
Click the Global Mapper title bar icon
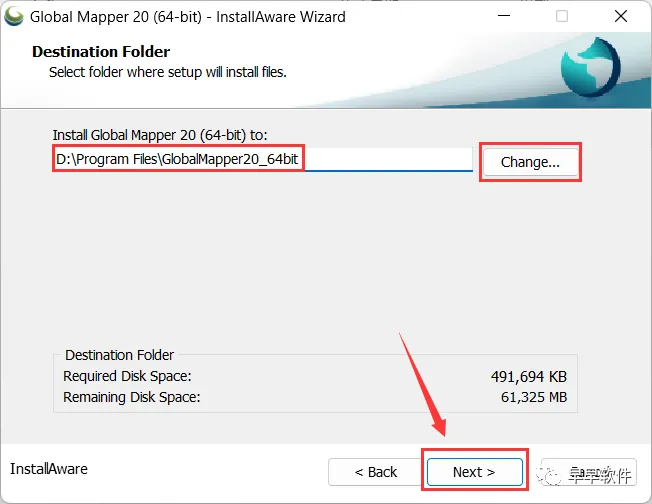(x=14, y=17)
